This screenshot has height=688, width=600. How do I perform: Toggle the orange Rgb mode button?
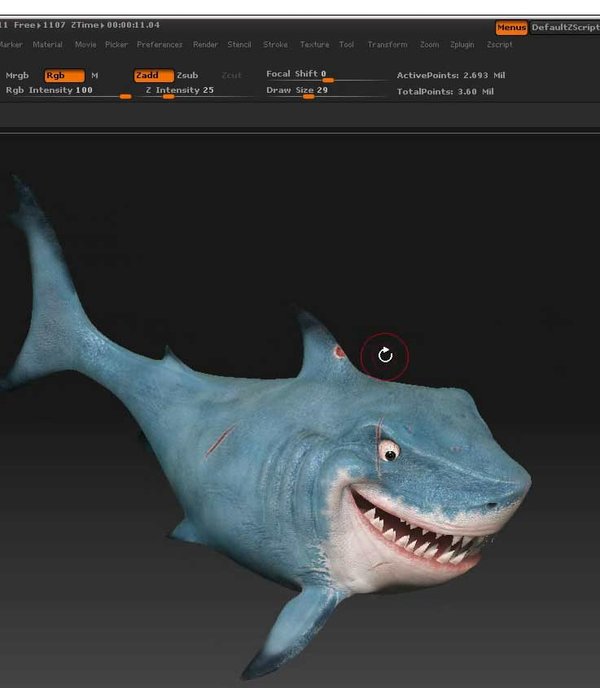click(x=65, y=75)
